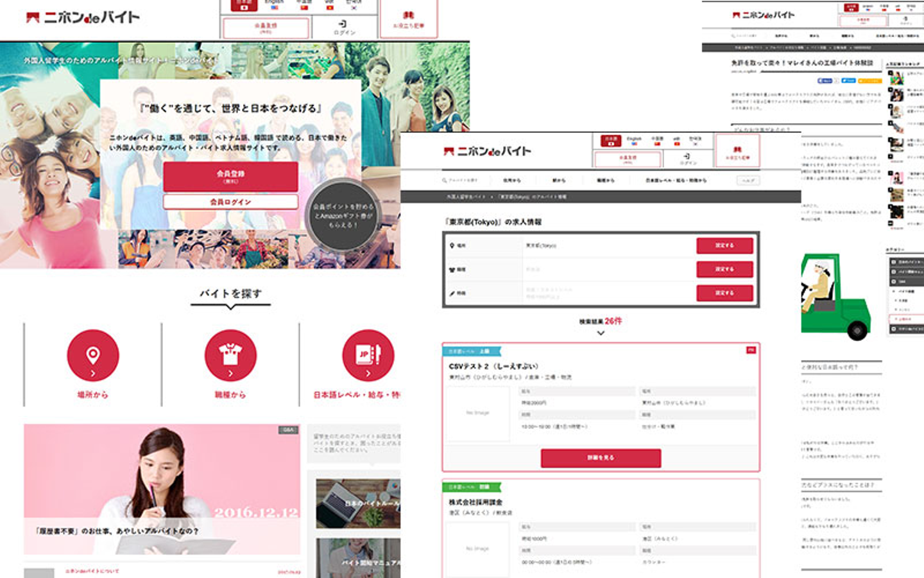Click No Image thumbnail on 株式会社採用課金 card

(x=477, y=549)
